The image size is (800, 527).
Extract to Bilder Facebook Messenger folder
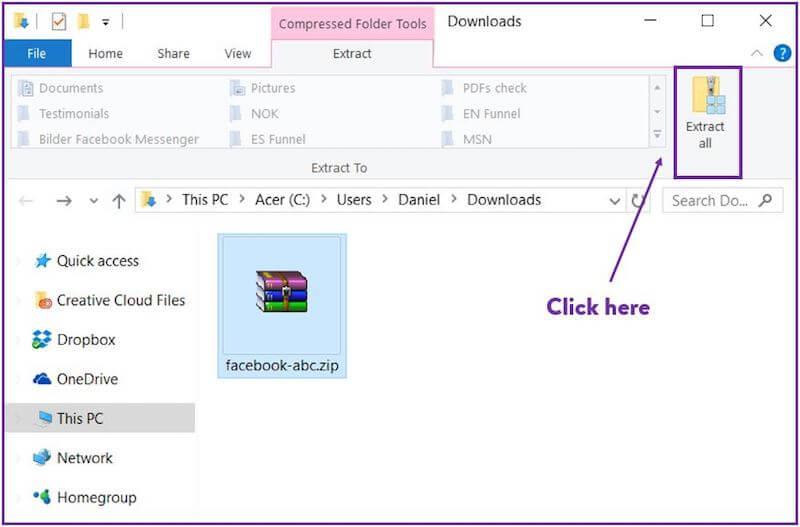click(x=108, y=139)
